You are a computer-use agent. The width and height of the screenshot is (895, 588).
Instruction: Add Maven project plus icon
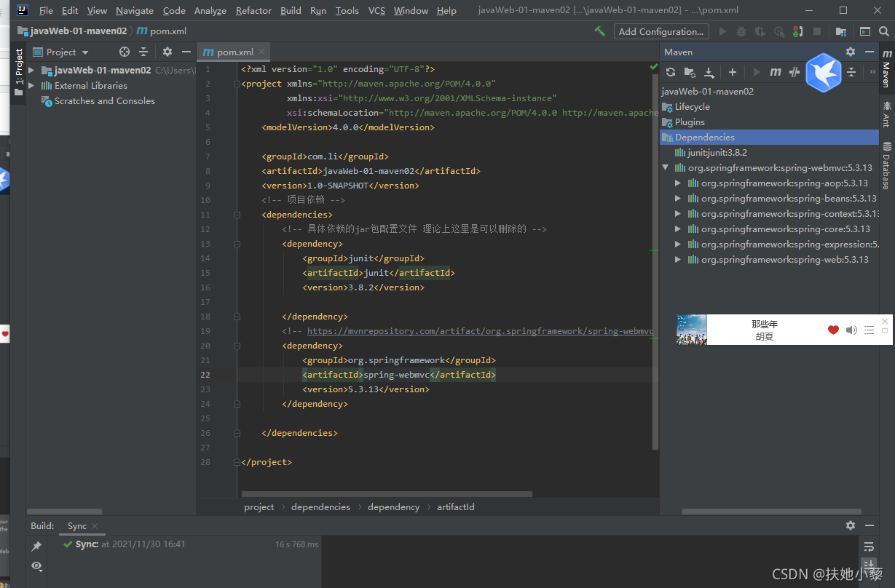point(733,72)
